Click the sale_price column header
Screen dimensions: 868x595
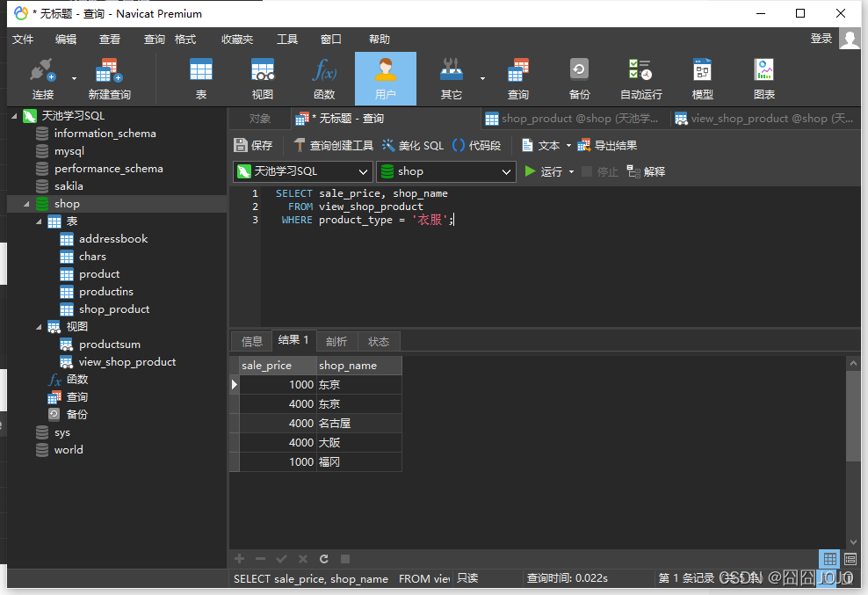pyautogui.click(x=278, y=366)
